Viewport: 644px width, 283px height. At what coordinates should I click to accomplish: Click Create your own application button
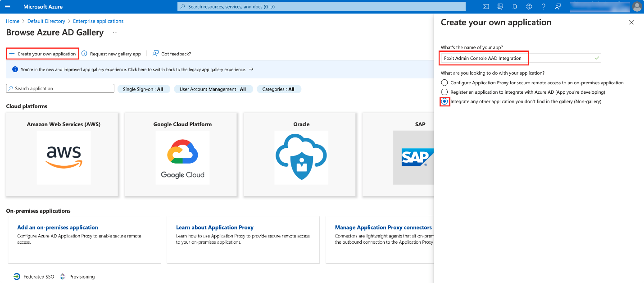point(42,53)
